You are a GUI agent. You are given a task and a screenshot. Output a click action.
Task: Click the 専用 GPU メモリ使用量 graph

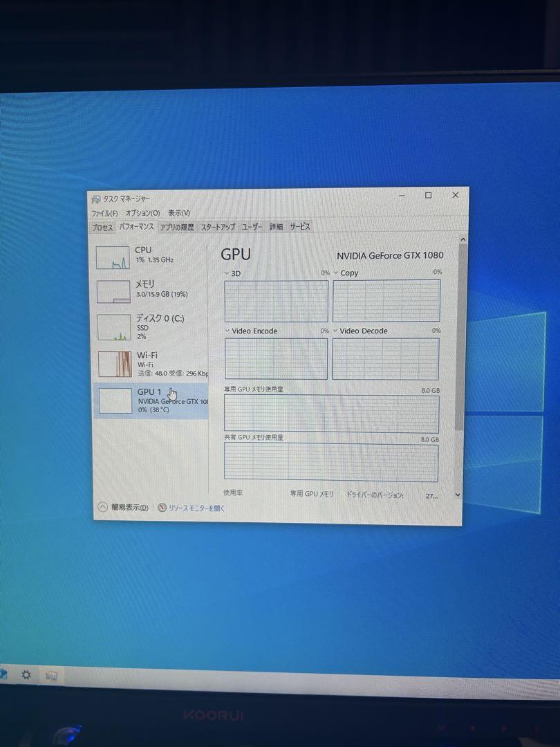331,414
